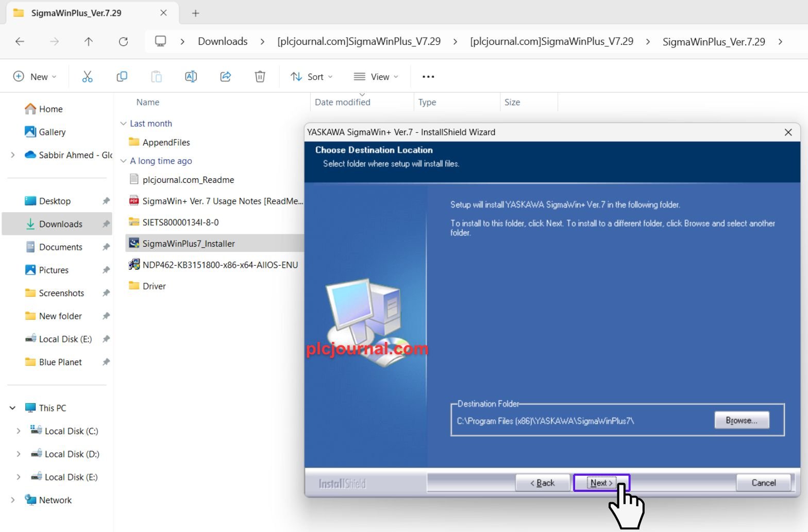
Task: Expand Local Disk (D:) under This PC
Action: 19,454
